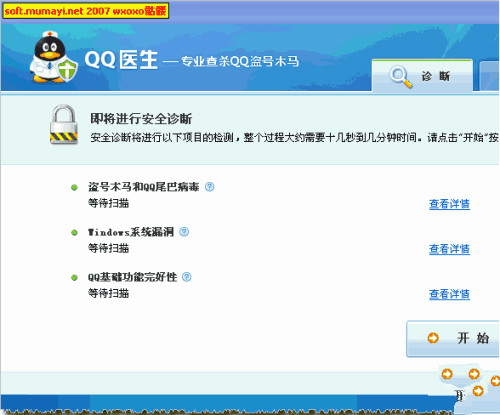Click green bullet beside 盗号木马和QQ尾巴病毒
The height and width of the screenshot is (415, 500).
[x=74, y=187]
